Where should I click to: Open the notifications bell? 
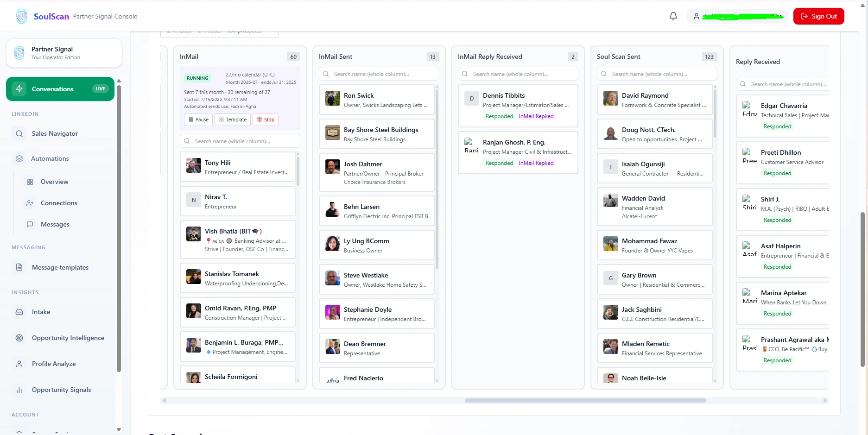(x=673, y=16)
